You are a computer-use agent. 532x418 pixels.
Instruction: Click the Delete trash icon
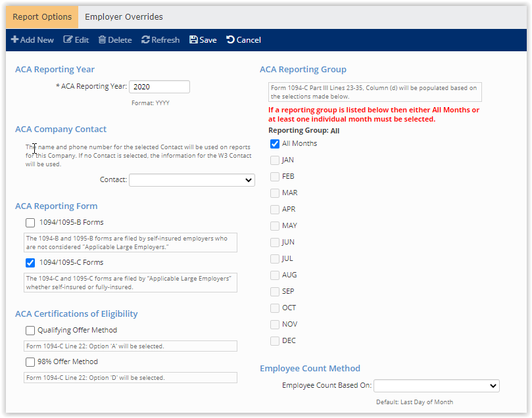click(x=102, y=40)
